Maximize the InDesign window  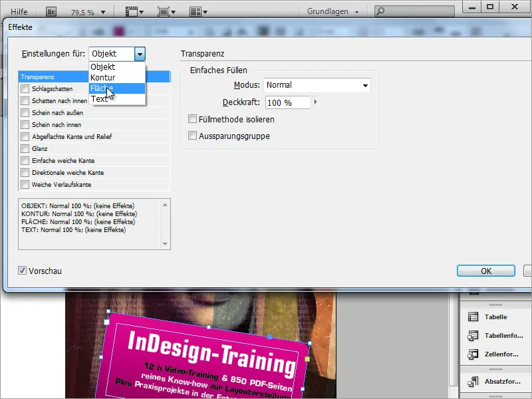[490, 7]
